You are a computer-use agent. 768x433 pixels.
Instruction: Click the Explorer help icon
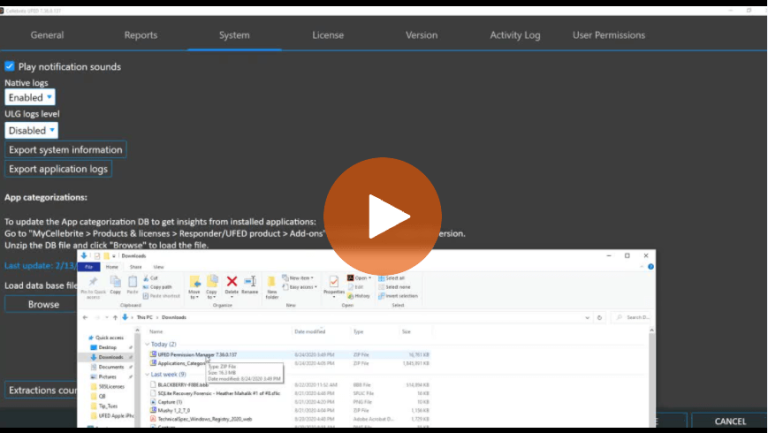650,266
